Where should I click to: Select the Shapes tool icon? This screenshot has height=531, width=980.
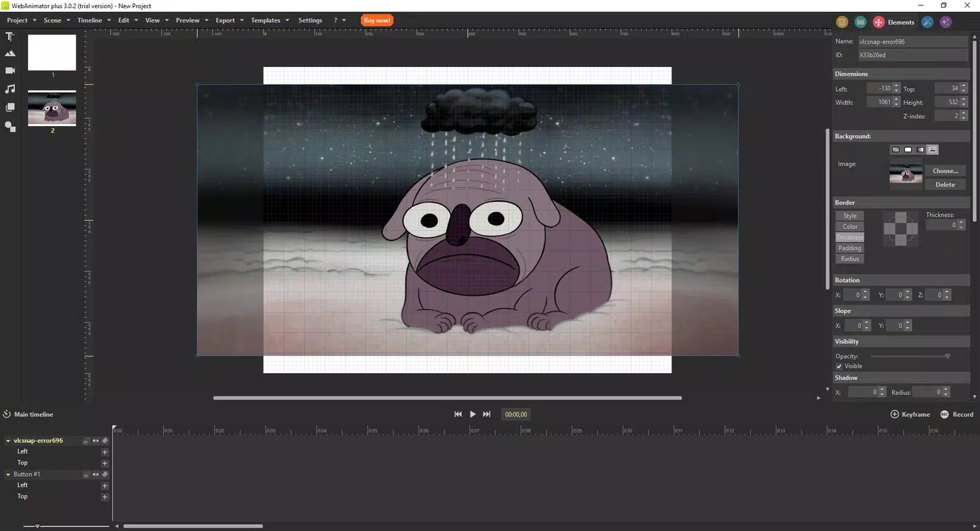(10, 126)
